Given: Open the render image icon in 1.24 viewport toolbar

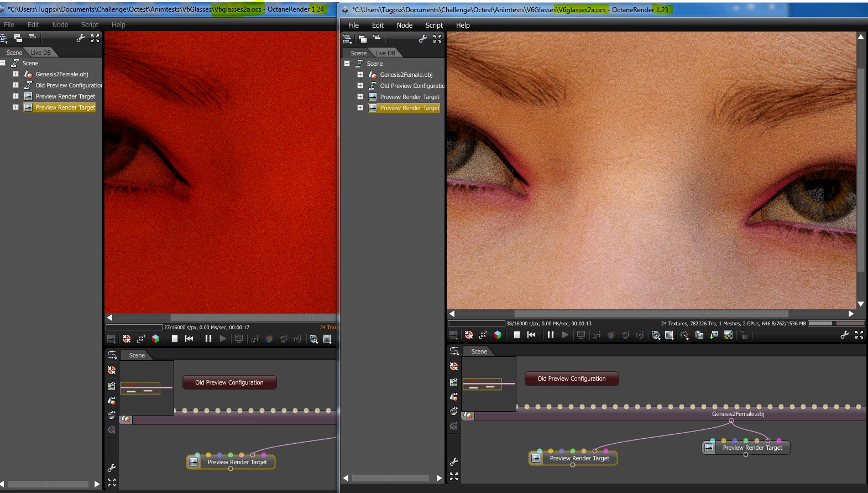Looking at the screenshot, I should (111, 339).
